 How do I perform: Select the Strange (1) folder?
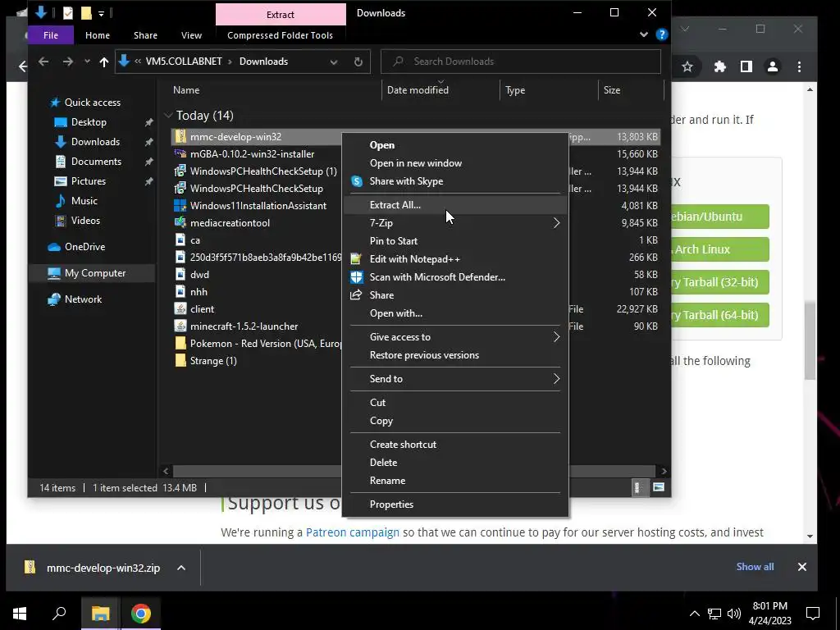click(x=213, y=361)
